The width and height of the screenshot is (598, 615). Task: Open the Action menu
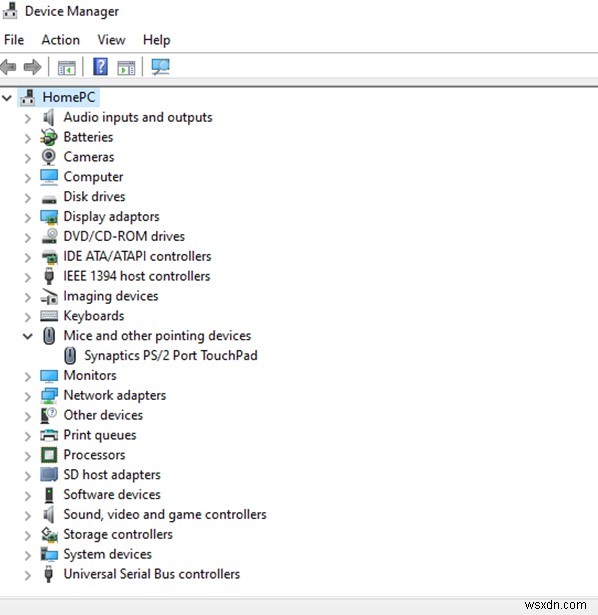point(61,40)
